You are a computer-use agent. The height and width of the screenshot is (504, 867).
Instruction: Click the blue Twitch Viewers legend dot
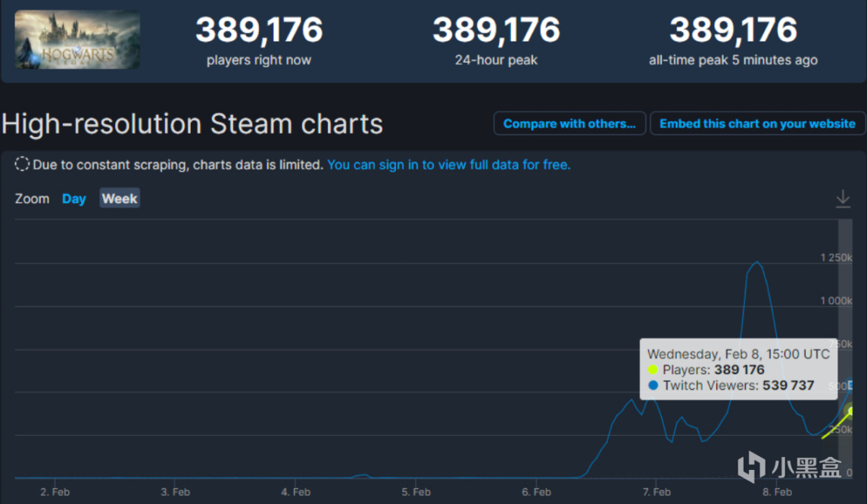[653, 386]
